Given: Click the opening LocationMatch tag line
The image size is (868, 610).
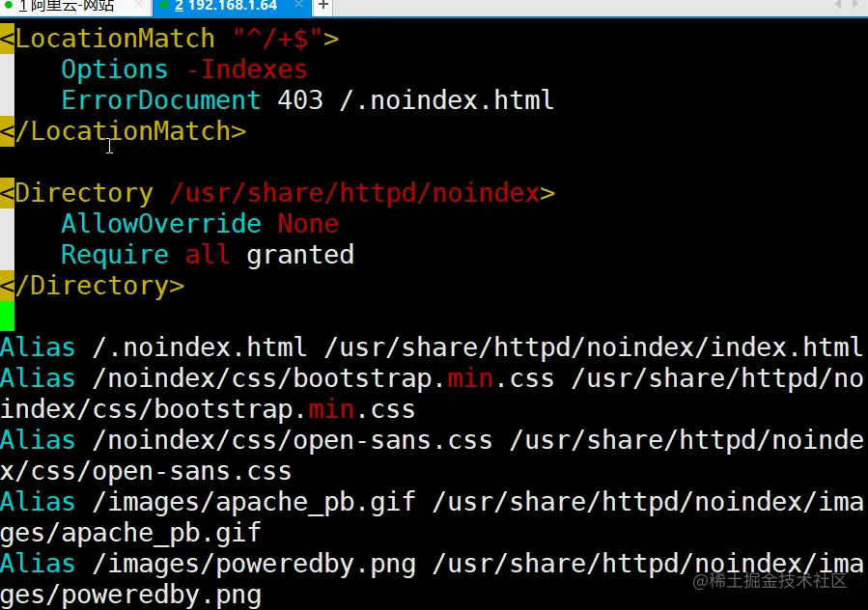Looking at the screenshot, I should click(x=169, y=39).
